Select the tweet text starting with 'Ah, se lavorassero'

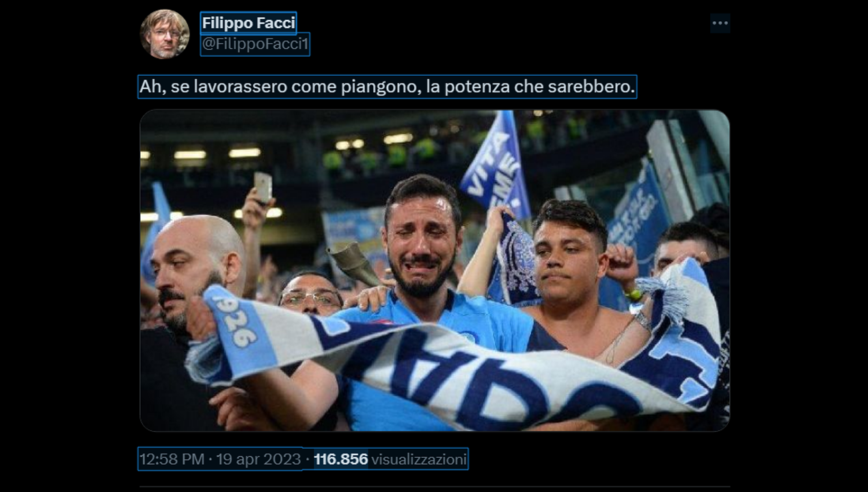pyautogui.click(x=387, y=87)
